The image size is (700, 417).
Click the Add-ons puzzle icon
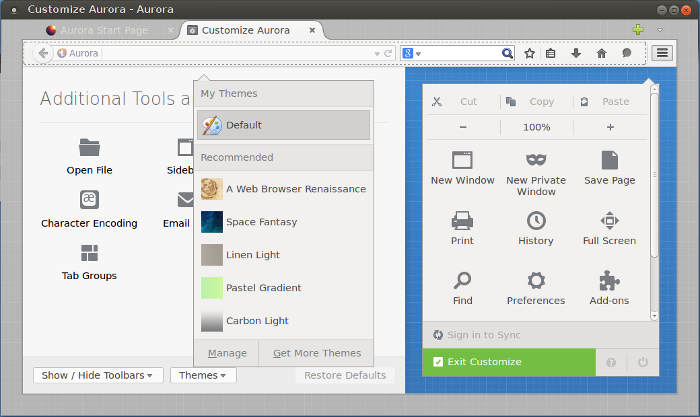pos(609,280)
